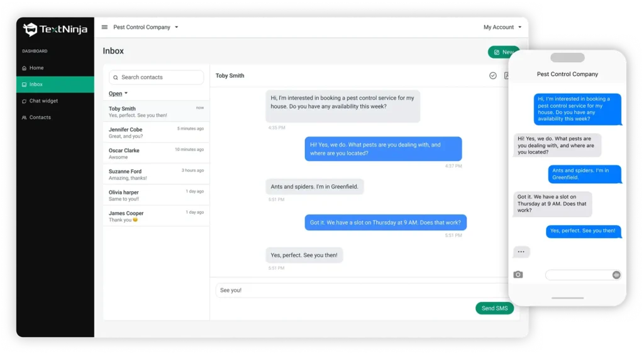Click the first booking inquiry message
Image resolution: width=644 pixels, height=354 pixels.
[343, 106]
